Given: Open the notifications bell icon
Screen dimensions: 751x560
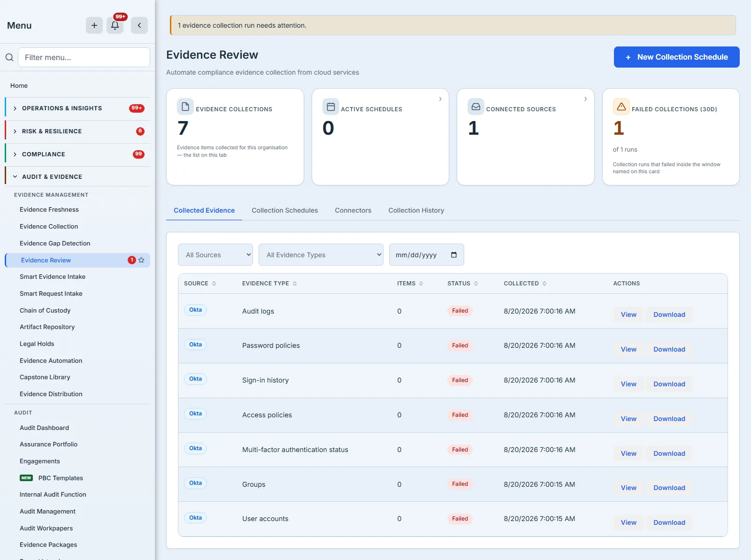Looking at the screenshot, I should (115, 25).
